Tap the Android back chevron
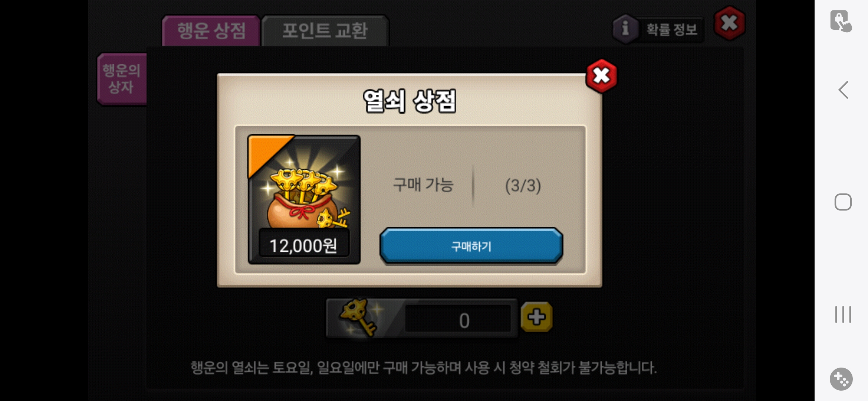Screen dimensions: 868x401 point(843,90)
